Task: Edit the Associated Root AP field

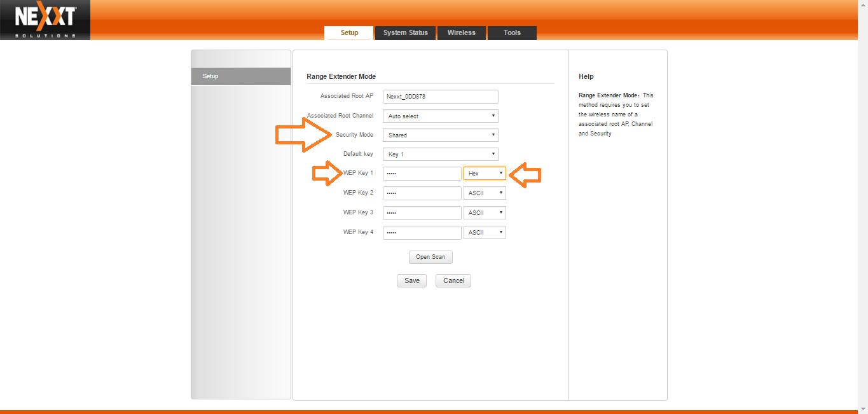Action: (x=441, y=97)
